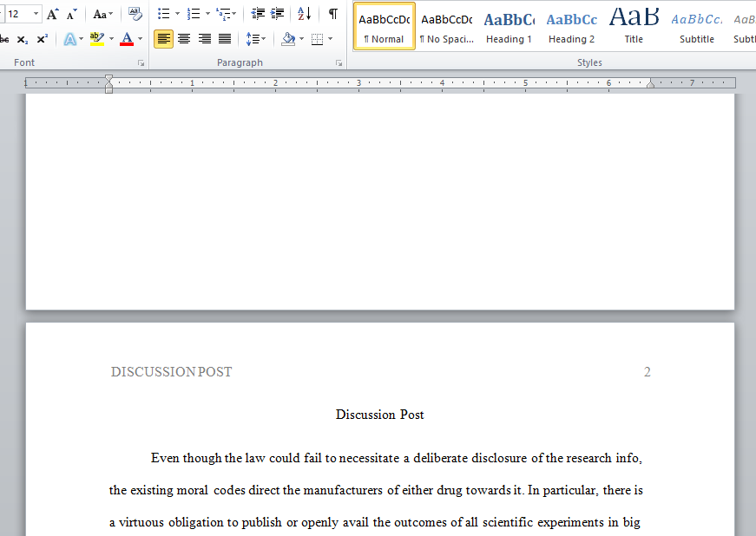
Task: Increase the paragraph indent
Action: [277, 14]
